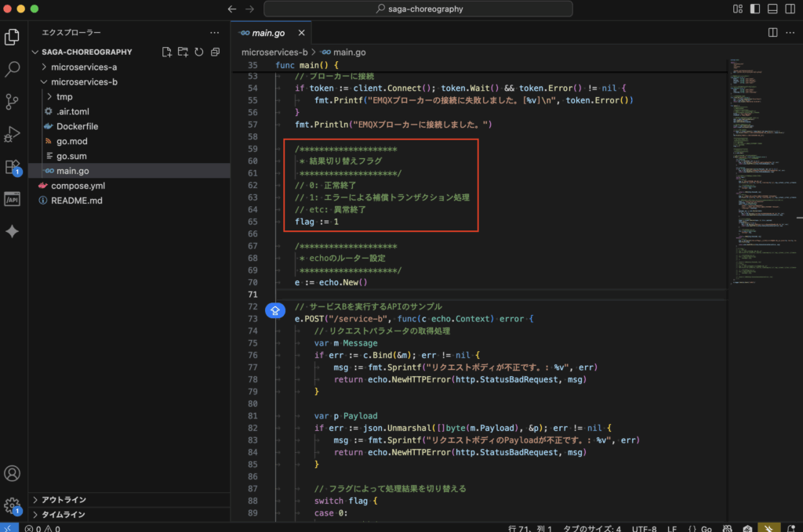The image size is (803, 532).
Task: Click UTF-8 encoding in status bar
Action: [x=643, y=529]
